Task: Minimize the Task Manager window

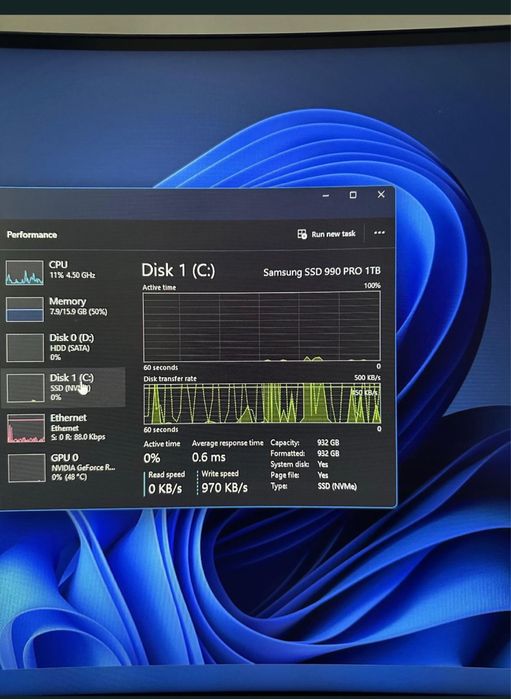Action: [x=326, y=195]
